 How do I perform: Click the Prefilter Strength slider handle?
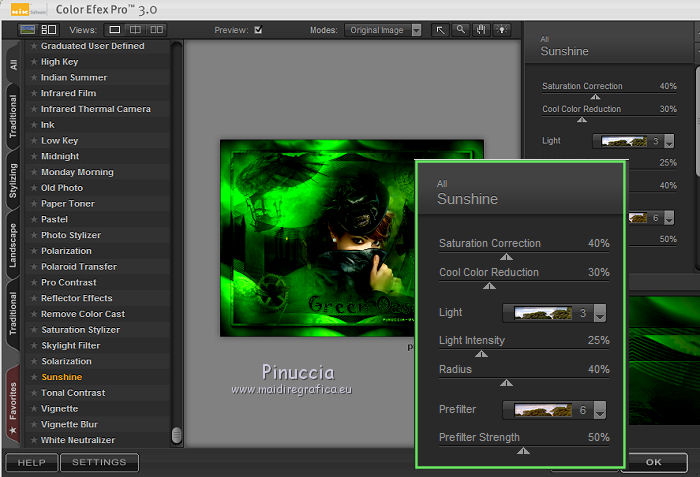523,451
